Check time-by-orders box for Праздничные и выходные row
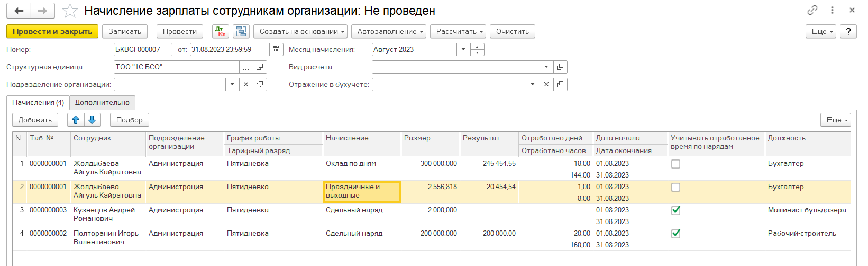868x266 pixels. (676, 188)
